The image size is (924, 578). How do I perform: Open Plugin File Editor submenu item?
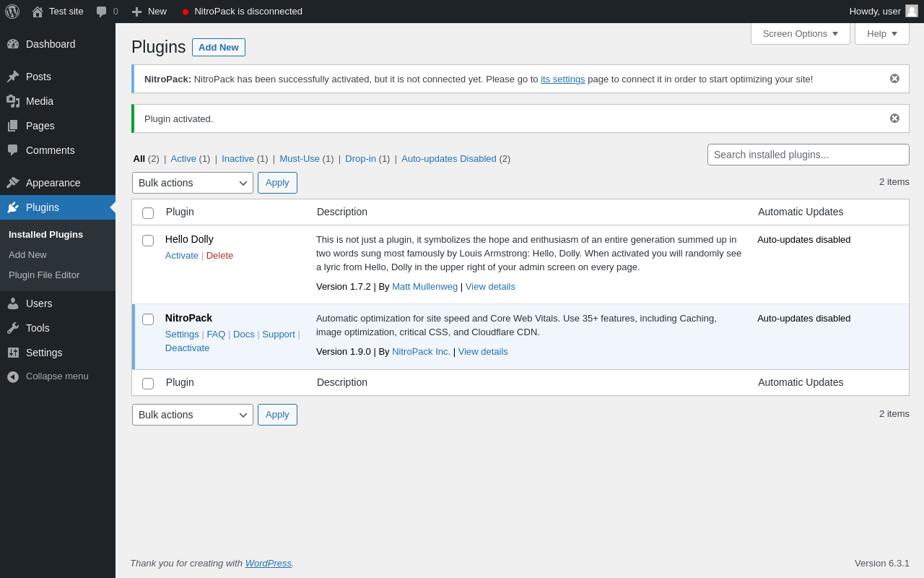(44, 275)
